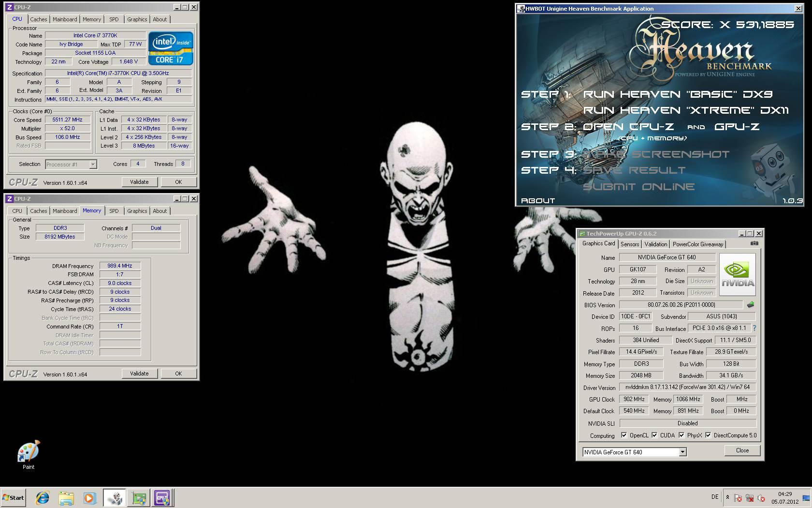This screenshot has height=508, width=812.
Task: Click the Action Center flag tray icon
Action: point(738,498)
